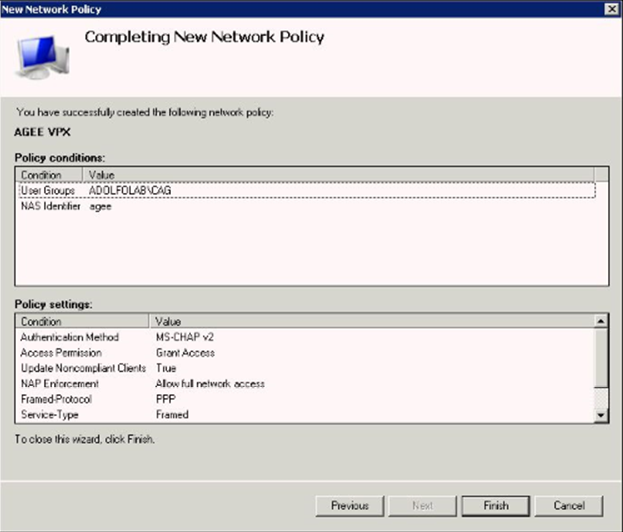The image size is (623, 532).
Task: Click the Policy settings scrollbar thumb
Action: pyautogui.click(x=601, y=357)
